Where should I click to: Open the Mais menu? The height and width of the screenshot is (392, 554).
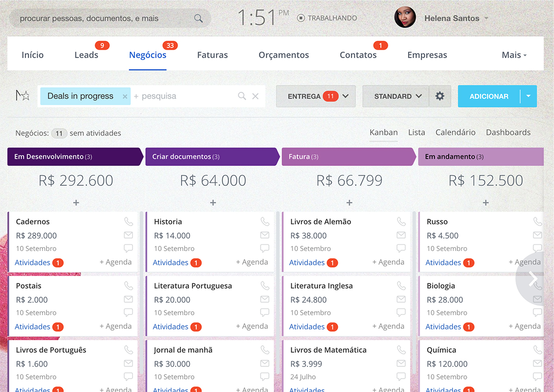point(514,55)
